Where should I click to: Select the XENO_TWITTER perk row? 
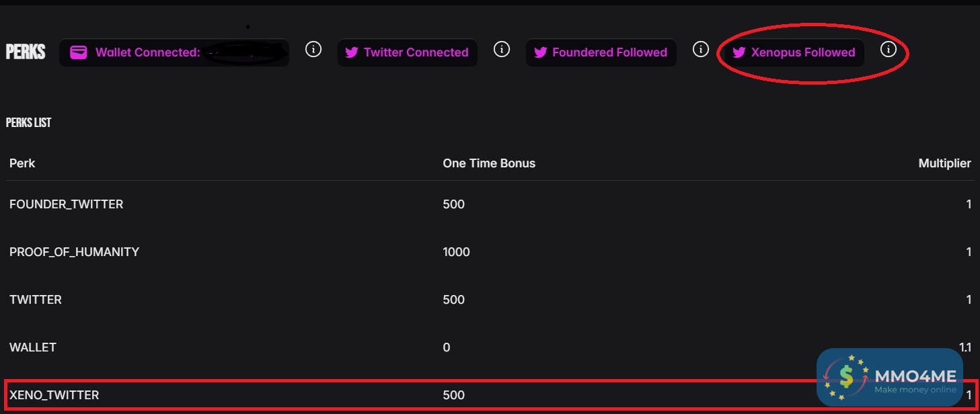click(54, 395)
